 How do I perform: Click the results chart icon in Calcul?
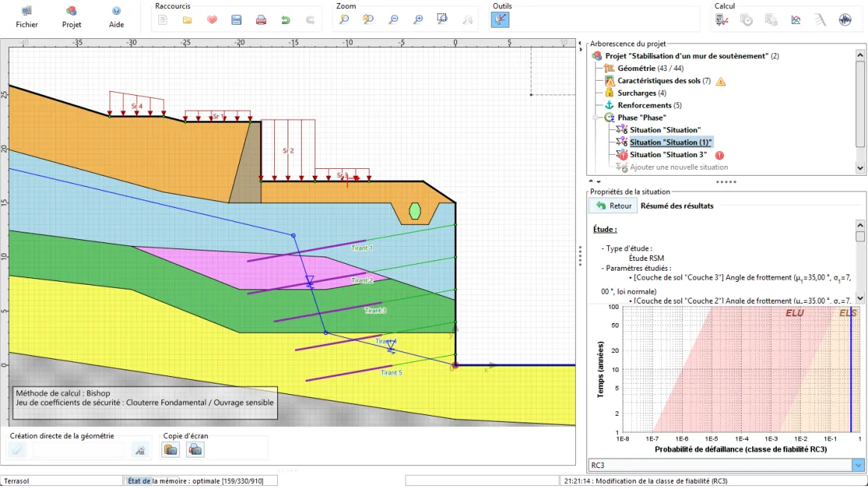[x=796, y=20]
